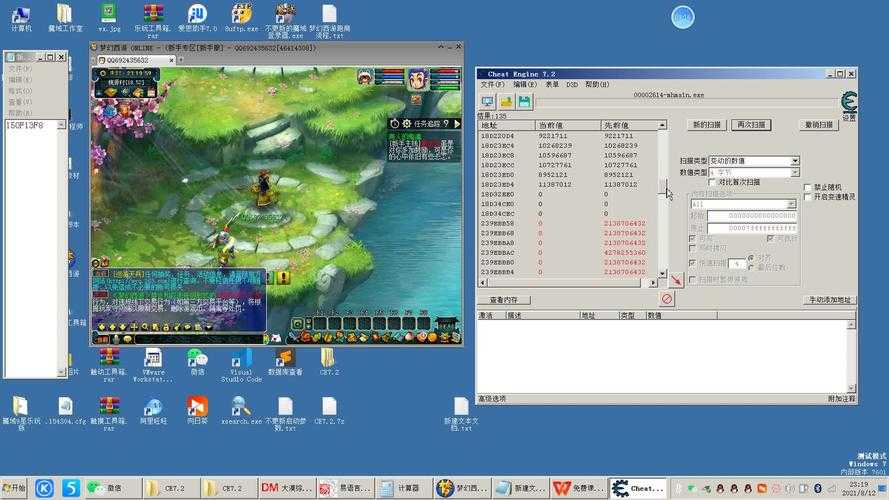This screenshot has width=889, height=500.
Task: Open the 魔域工作室 folder on the desktop
Action: (x=65, y=18)
